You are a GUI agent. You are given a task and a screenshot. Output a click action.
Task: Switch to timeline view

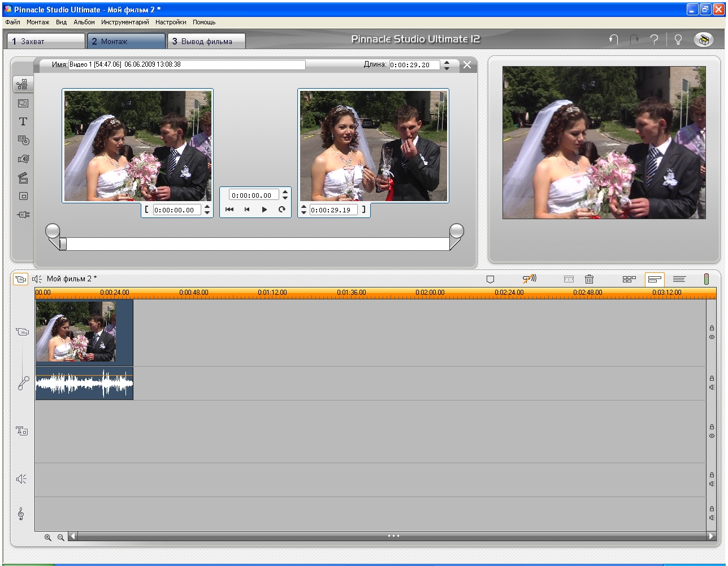tap(655, 279)
